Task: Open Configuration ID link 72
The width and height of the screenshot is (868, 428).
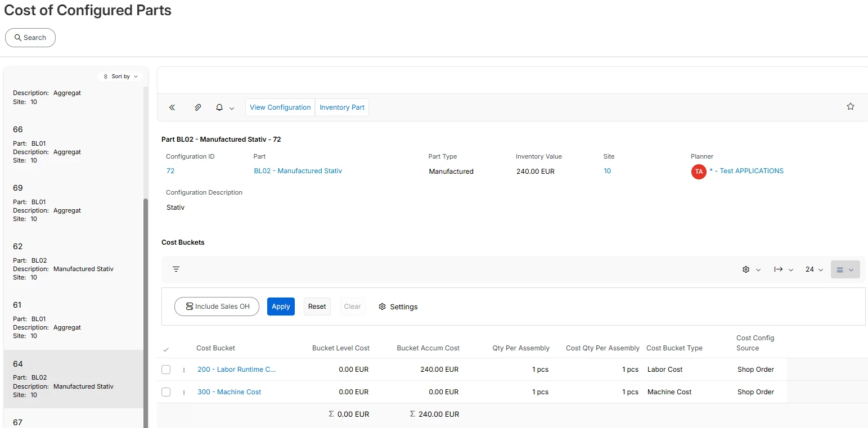Action: (x=170, y=171)
